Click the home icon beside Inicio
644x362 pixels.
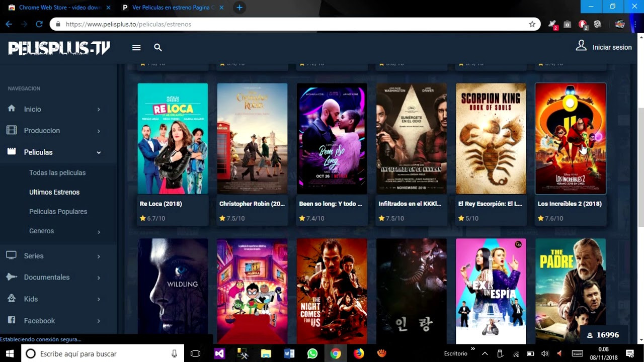click(x=12, y=109)
